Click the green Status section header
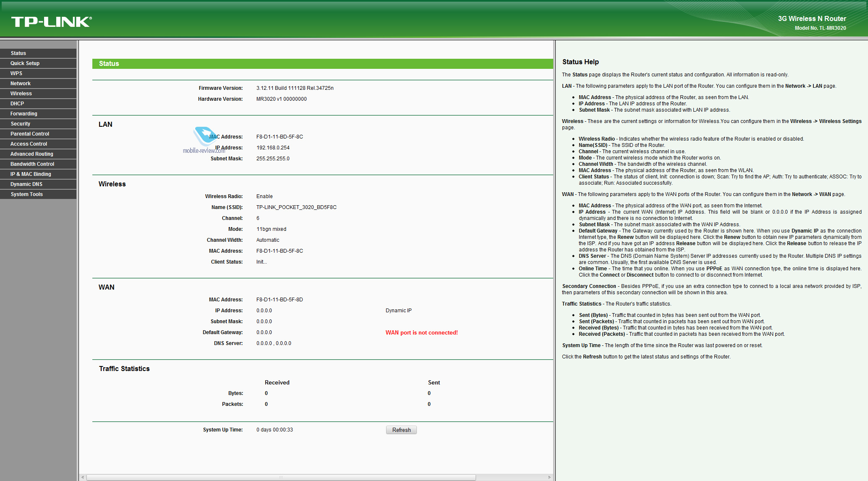 click(322, 64)
